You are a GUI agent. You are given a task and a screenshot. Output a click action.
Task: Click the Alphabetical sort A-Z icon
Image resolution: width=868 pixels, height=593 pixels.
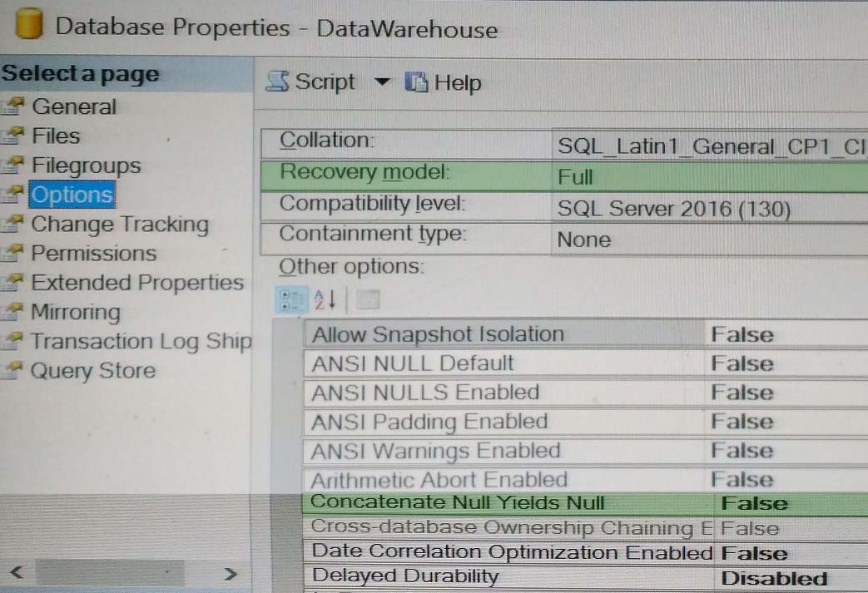325,299
